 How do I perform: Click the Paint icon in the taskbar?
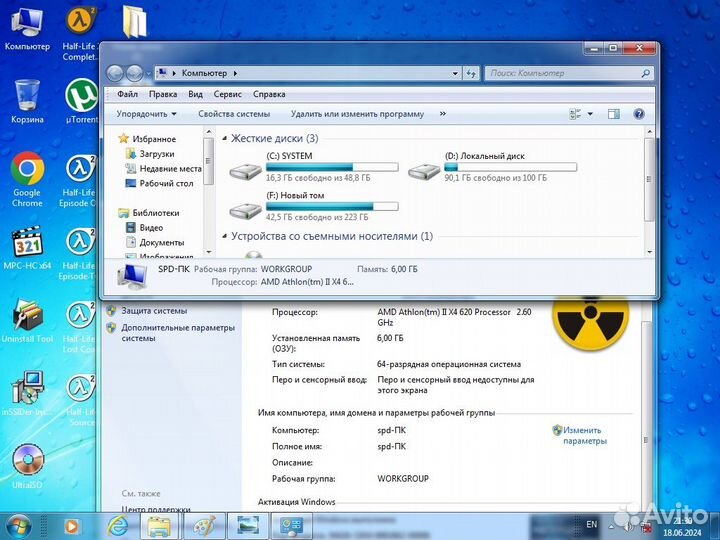(x=203, y=525)
